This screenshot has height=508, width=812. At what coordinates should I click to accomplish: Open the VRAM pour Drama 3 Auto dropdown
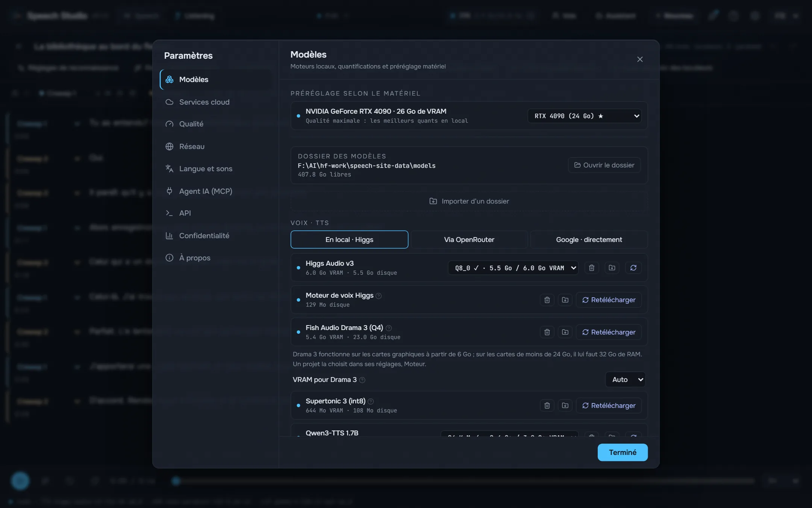point(626,380)
